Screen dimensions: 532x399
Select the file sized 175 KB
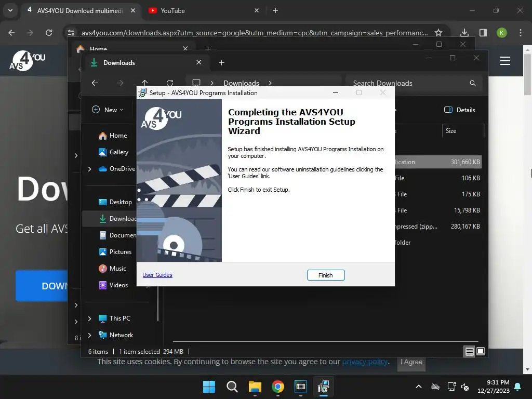pos(438,194)
